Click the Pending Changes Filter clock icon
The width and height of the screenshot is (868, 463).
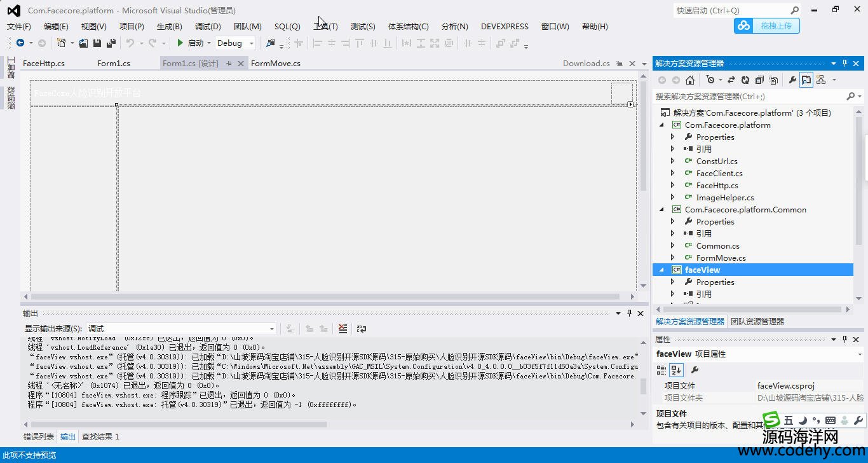(x=710, y=79)
